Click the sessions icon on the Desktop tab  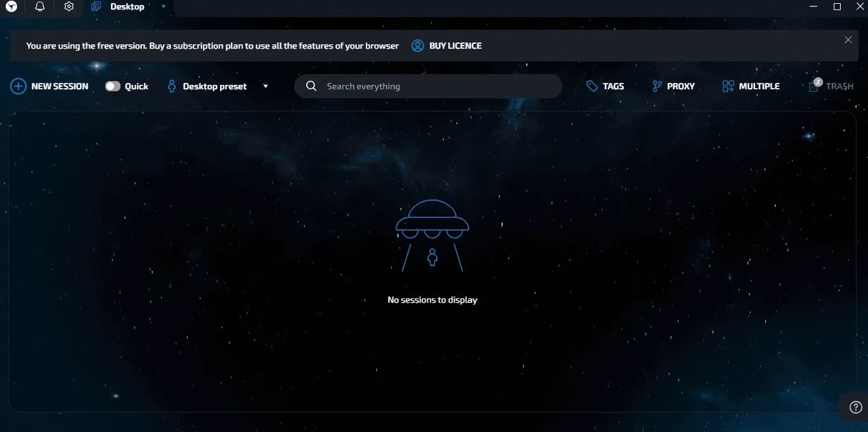tap(96, 6)
